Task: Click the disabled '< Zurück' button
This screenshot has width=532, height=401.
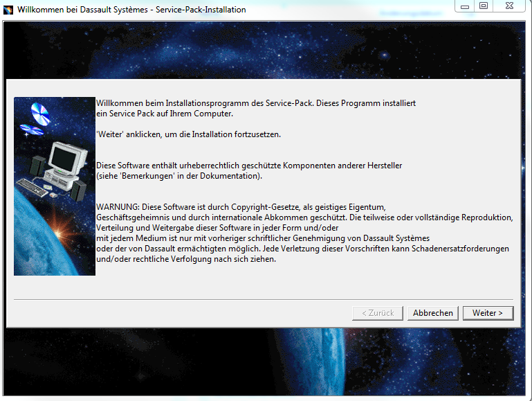Action: (378, 313)
